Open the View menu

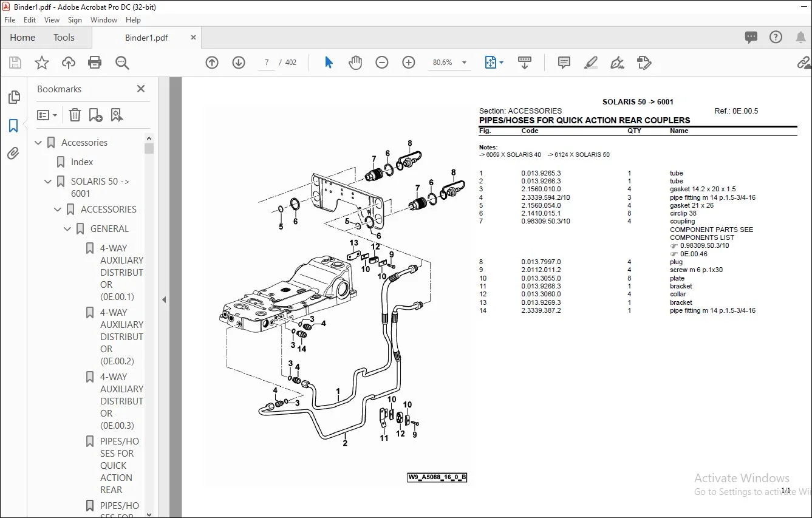click(x=52, y=20)
